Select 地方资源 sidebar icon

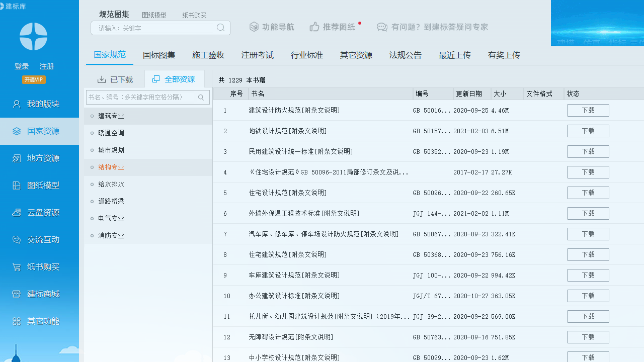point(17,158)
